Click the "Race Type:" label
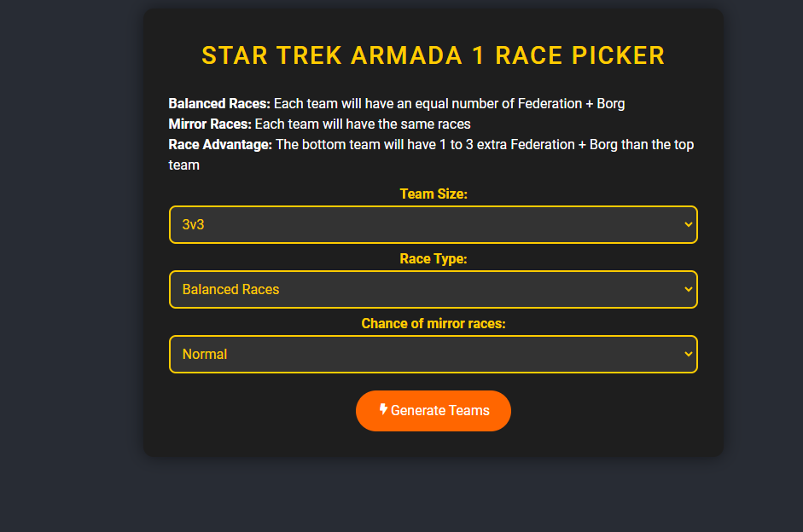 [434, 259]
